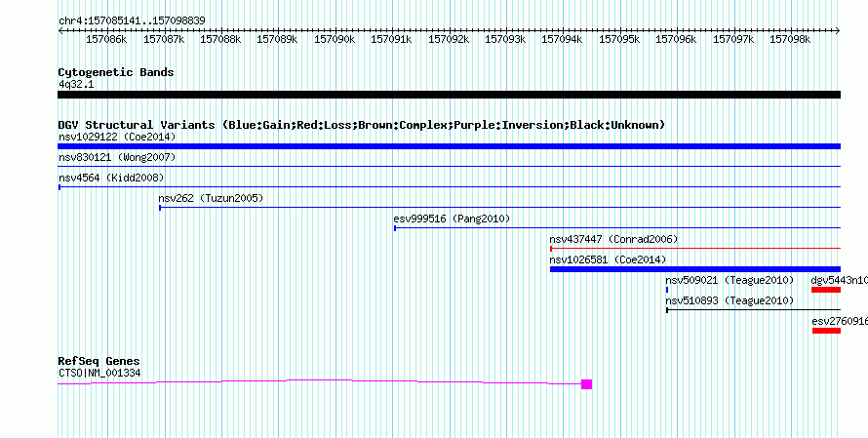This screenshot has height=438, width=868.
Task: Click the 157096k ruler label
Action: pos(677,40)
